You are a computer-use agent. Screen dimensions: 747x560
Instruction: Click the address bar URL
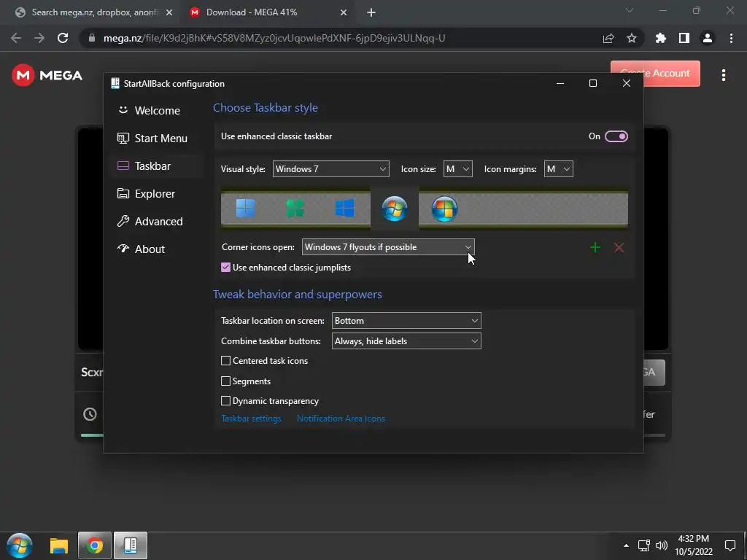pyautogui.click(x=274, y=38)
